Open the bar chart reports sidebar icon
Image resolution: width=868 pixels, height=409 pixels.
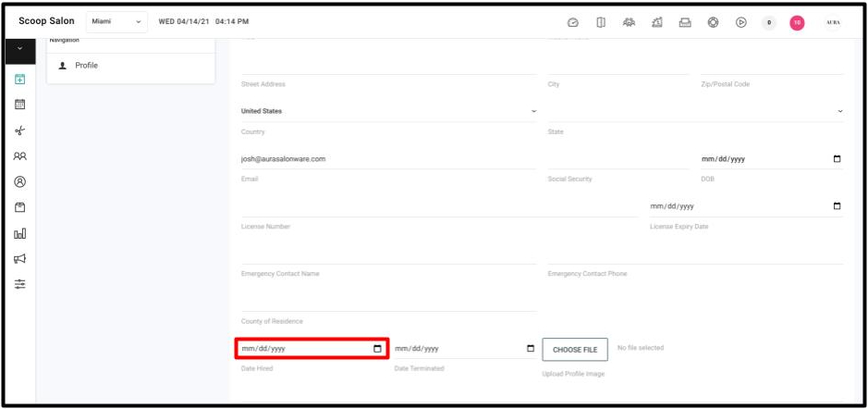(20, 233)
